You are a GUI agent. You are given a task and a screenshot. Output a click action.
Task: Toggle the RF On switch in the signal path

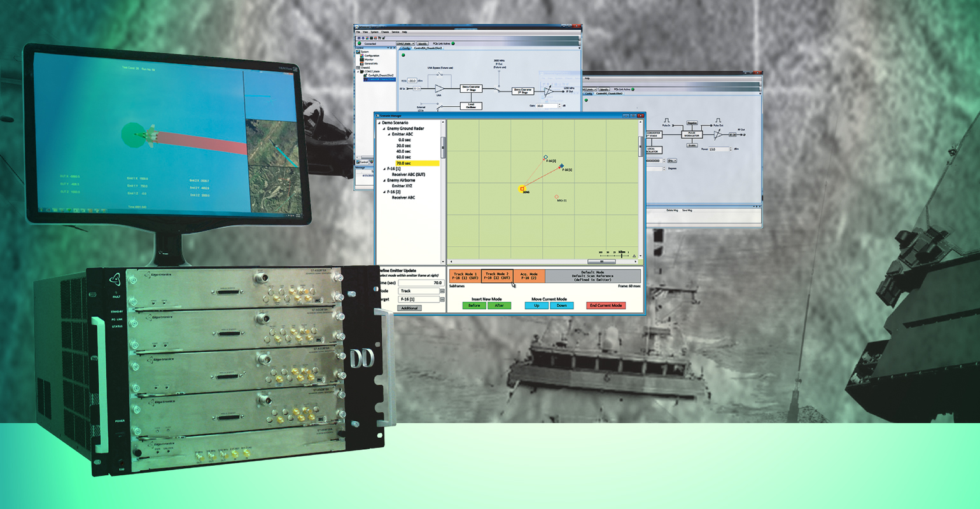tap(417, 89)
